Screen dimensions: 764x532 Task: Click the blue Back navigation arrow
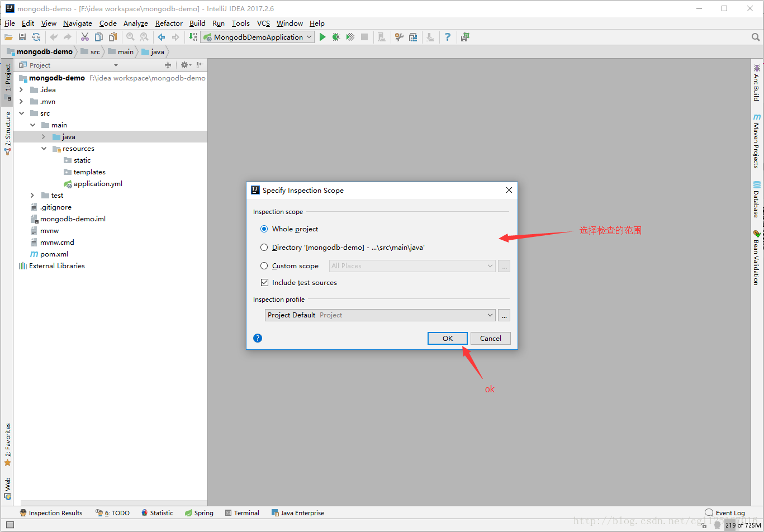coord(162,37)
